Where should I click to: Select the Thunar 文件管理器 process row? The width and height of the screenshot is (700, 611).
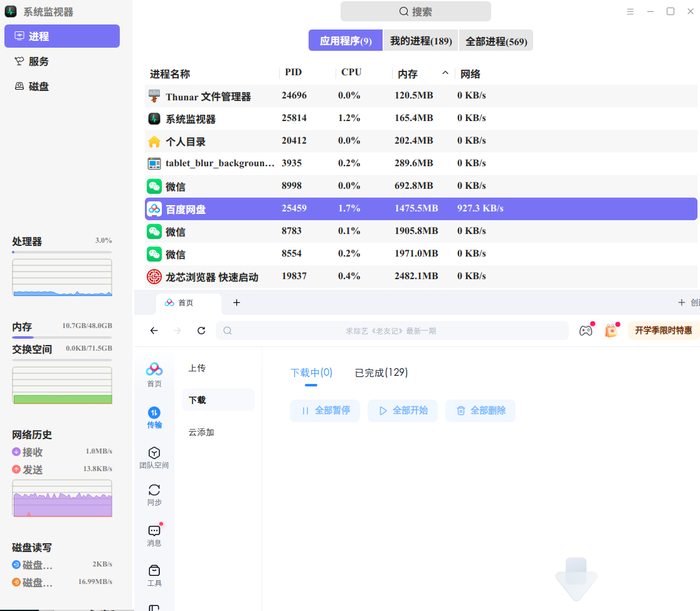(421, 95)
